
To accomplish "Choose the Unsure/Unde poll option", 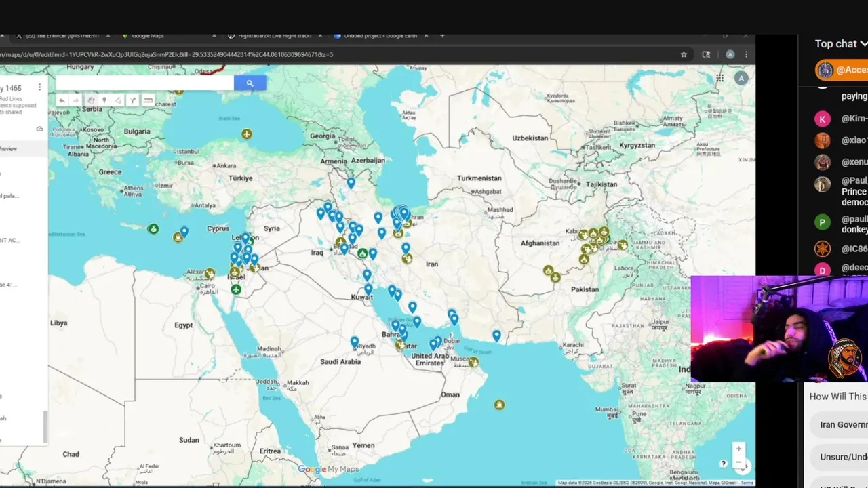I will pyautogui.click(x=839, y=457).
